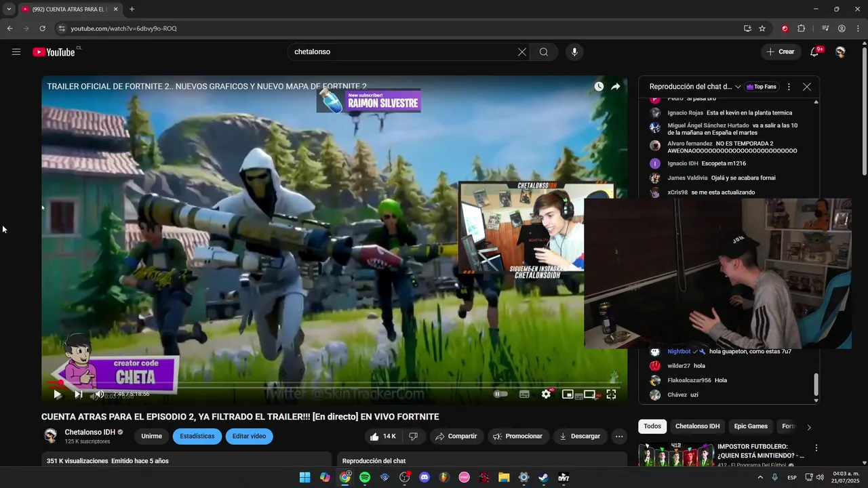The height and width of the screenshot is (488, 868).
Task: Open the account avatar menu
Action: click(841, 52)
